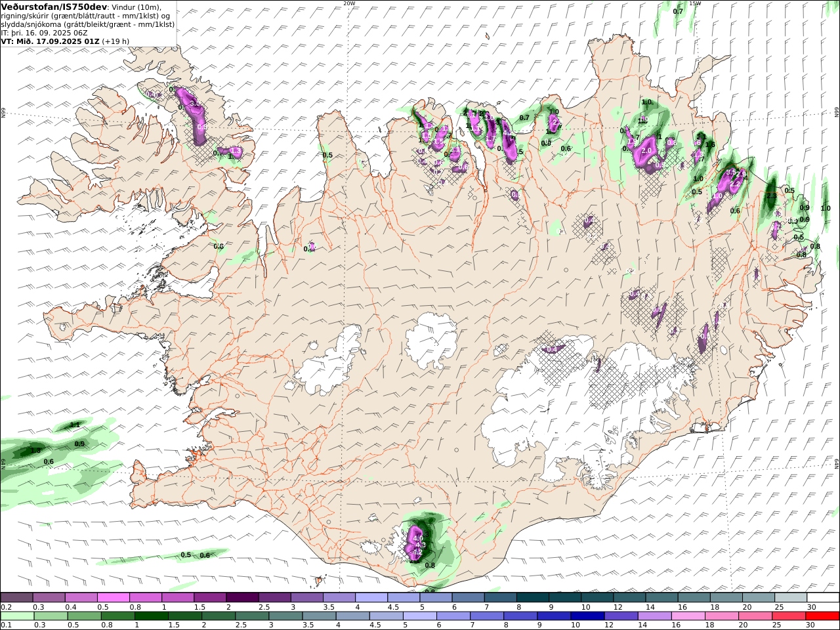Click the valid time line "VT: Mið. 17.09.2025 01Z"
This screenshot has width=840, height=630.
click(51, 41)
